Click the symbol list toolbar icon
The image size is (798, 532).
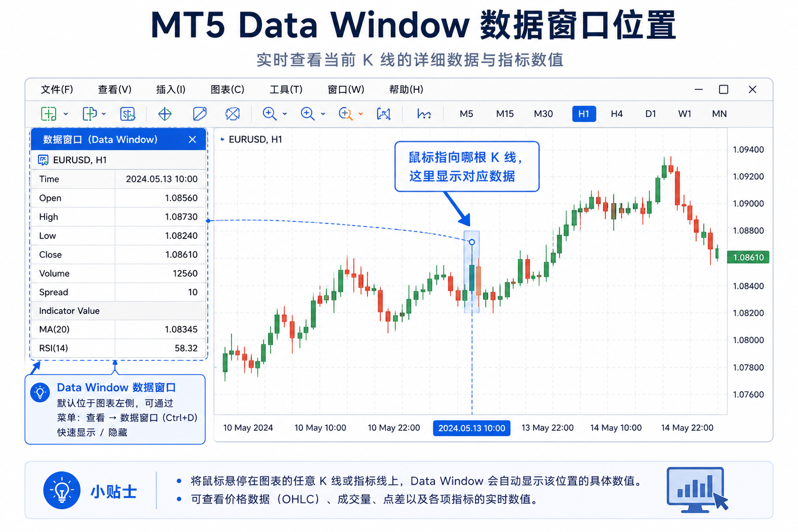coord(127,114)
